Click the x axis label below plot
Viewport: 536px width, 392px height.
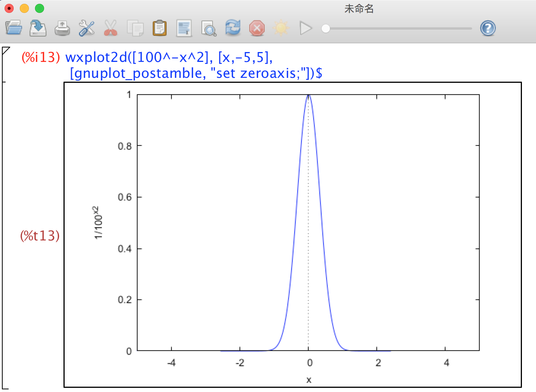309,380
